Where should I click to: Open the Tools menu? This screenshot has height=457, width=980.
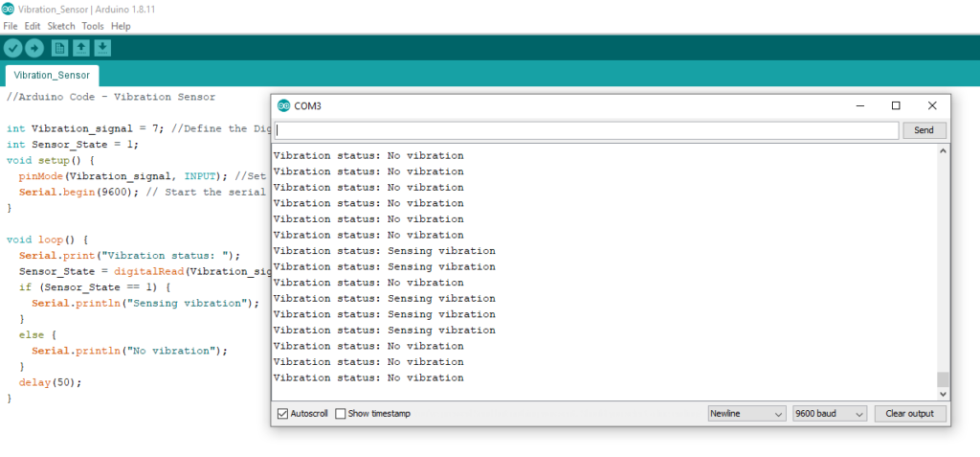pyautogui.click(x=93, y=26)
